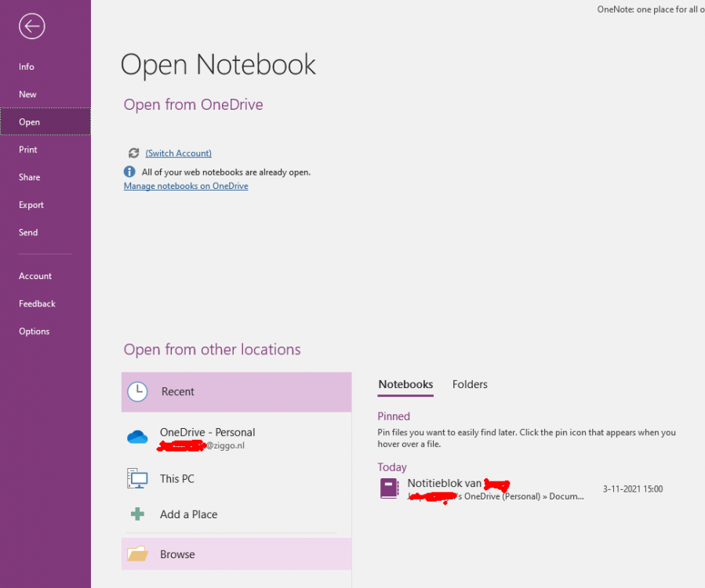Open the Feedback section

point(37,303)
